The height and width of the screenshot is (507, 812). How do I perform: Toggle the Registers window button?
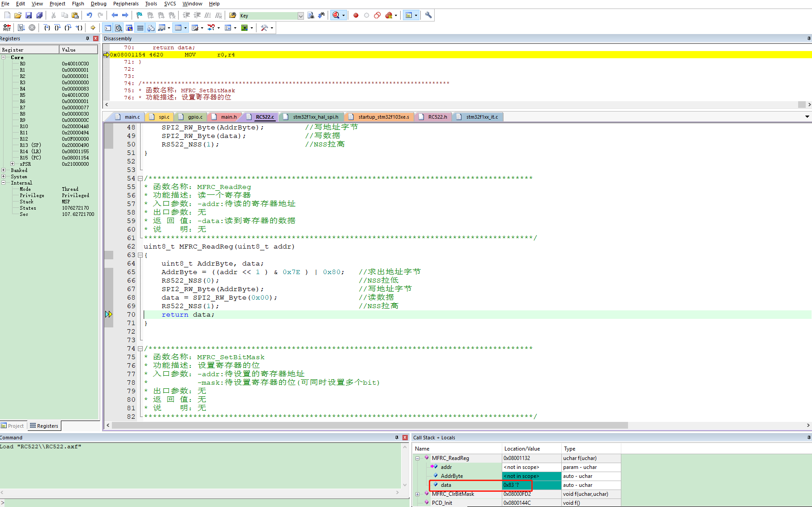(140, 28)
